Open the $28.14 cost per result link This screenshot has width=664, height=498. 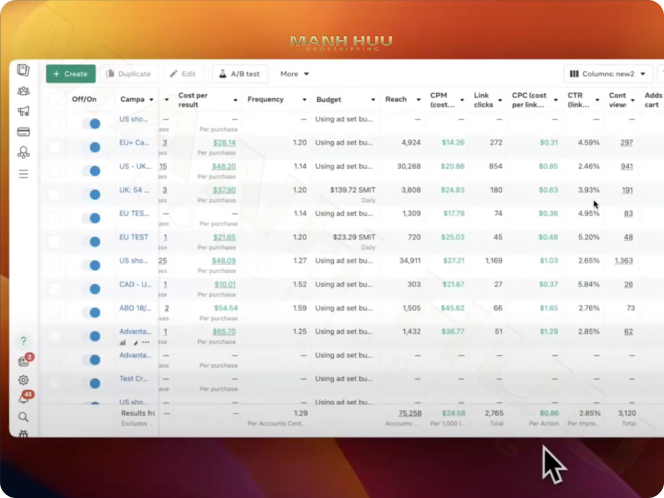tap(224, 143)
